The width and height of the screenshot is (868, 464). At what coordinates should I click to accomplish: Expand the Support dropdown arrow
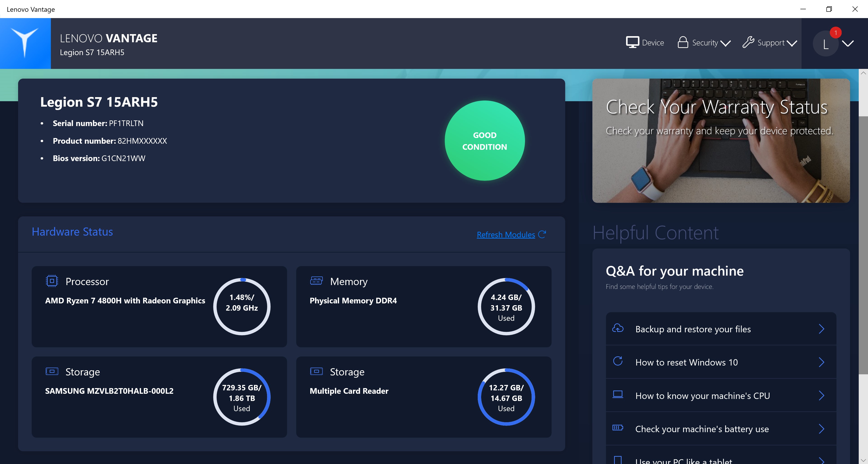coord(792,43)
